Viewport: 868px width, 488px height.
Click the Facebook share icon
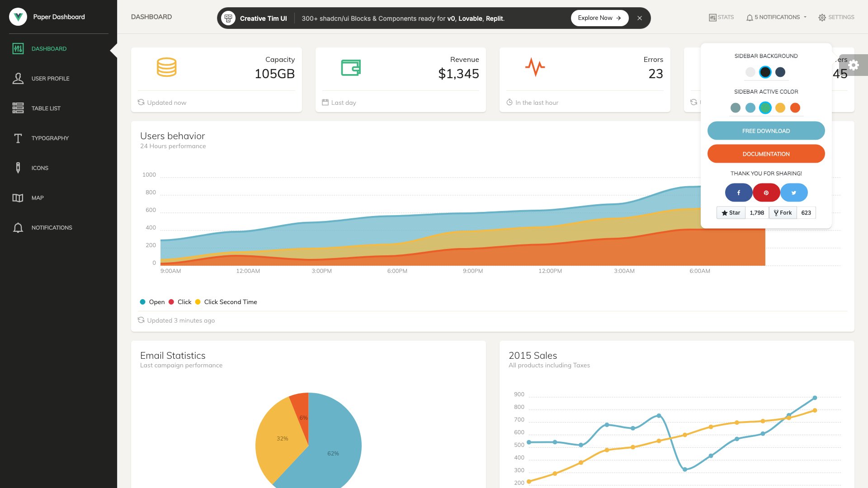click(739, 192)
